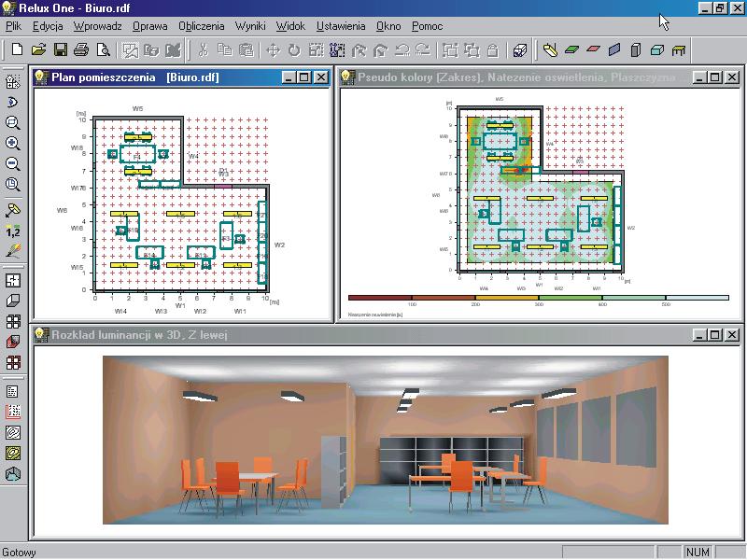Maximize the Rozklad luminancji 3D window
The height and width of the screenshot is (560, 747).
(715, 335)
